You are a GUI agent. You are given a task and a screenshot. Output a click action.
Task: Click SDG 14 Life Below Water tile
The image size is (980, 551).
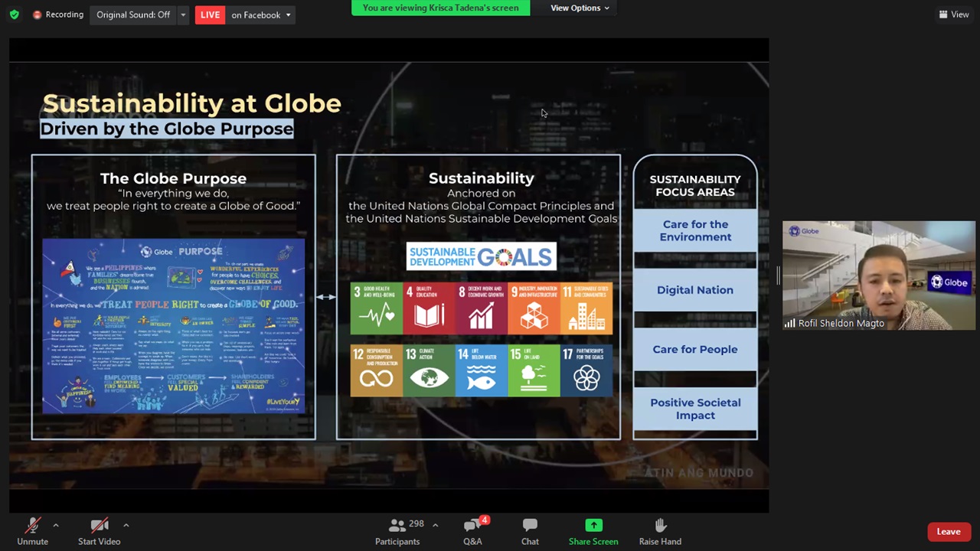482,371
